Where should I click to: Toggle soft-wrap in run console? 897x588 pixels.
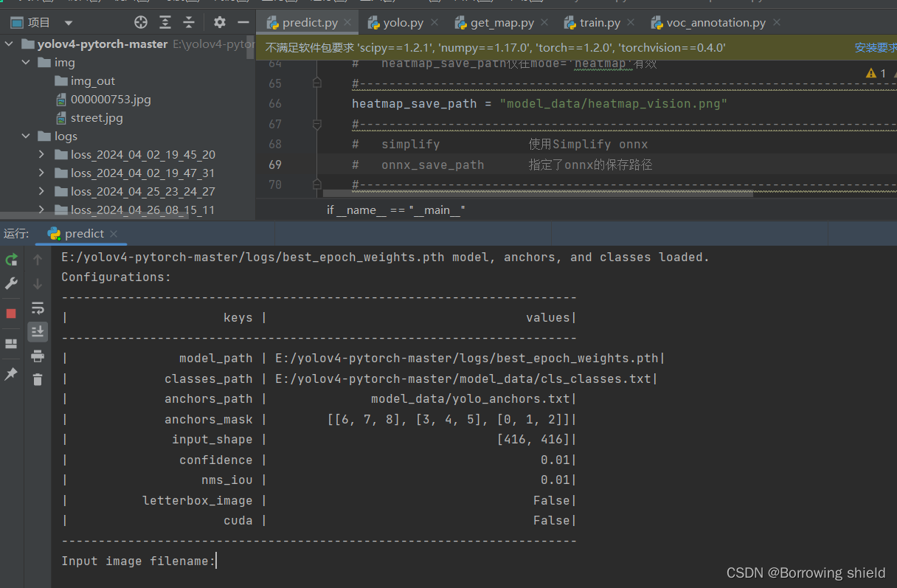[x=38, y=308]
